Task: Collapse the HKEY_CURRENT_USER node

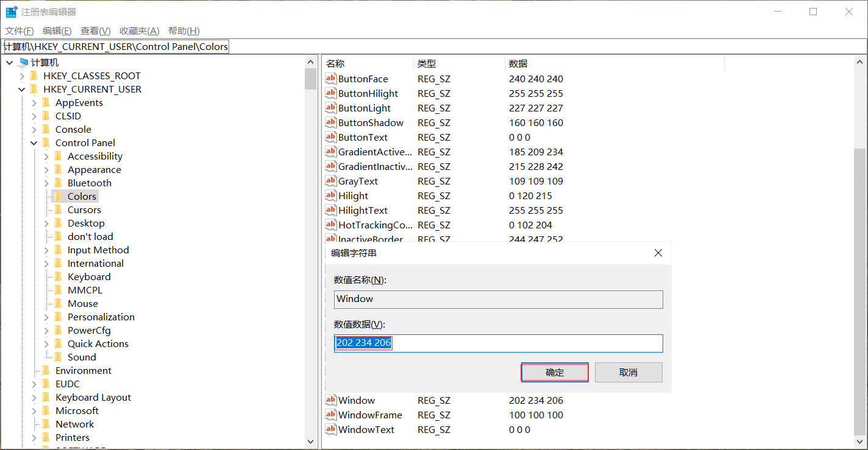Action: (22, 89)
